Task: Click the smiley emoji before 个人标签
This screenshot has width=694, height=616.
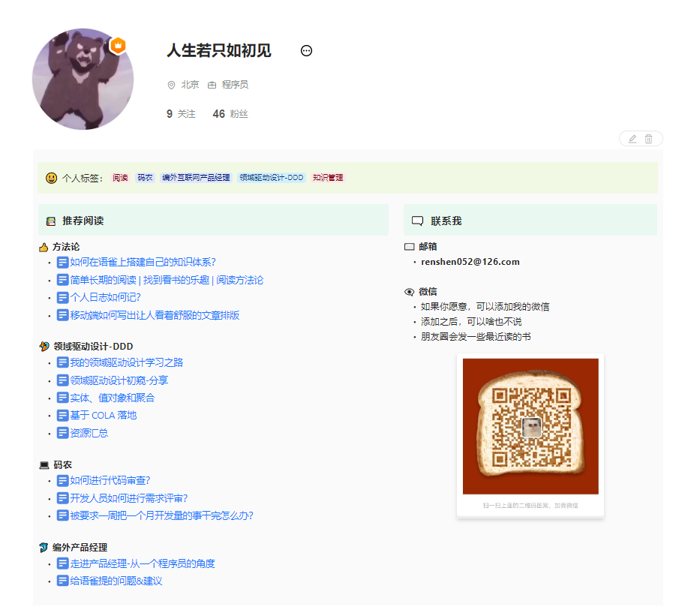Action: (51, 178)
